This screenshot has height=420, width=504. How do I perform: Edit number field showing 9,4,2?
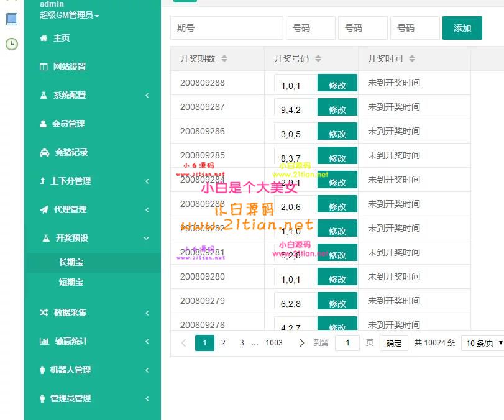(x=296, y=107)
